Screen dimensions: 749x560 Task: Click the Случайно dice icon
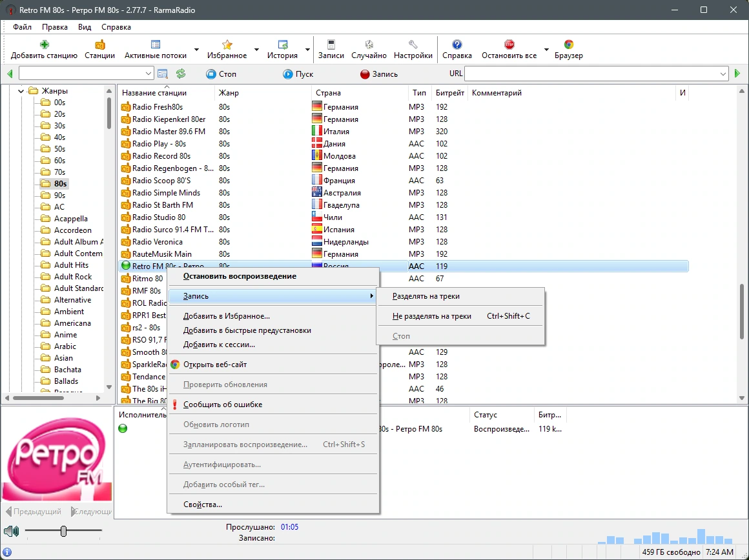click(x=369, y=45)
